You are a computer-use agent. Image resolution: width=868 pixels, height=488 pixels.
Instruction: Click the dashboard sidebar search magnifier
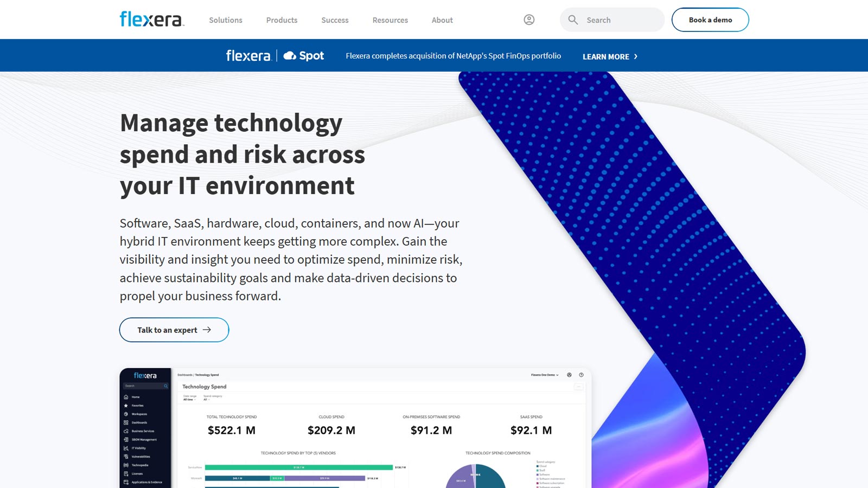click(165, 386)
